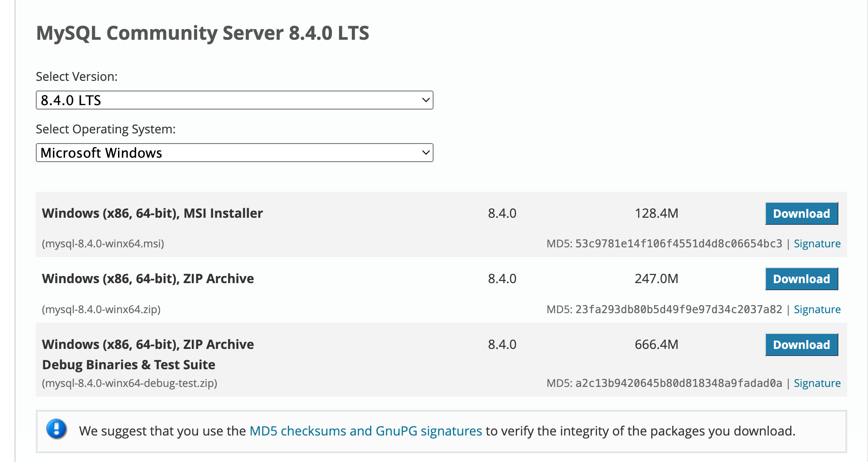Click the MySQL Community Server 8.4.0 LTS heading
This screenshot has height=462, width=868.
pos(202,33)
